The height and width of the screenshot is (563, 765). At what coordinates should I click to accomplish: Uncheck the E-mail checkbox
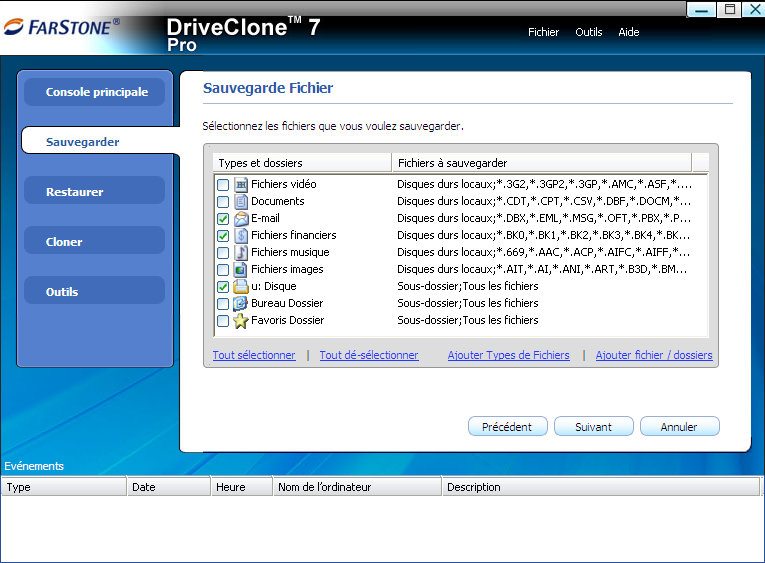223,219
